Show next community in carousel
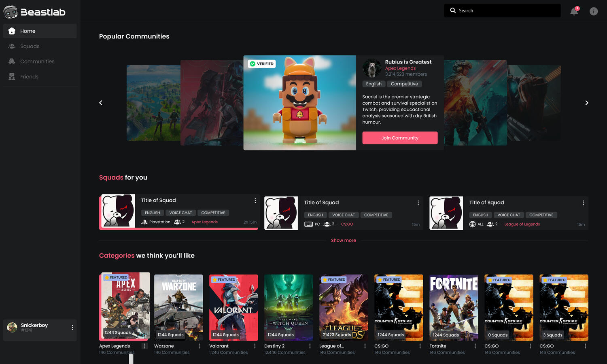 point(587,103)
